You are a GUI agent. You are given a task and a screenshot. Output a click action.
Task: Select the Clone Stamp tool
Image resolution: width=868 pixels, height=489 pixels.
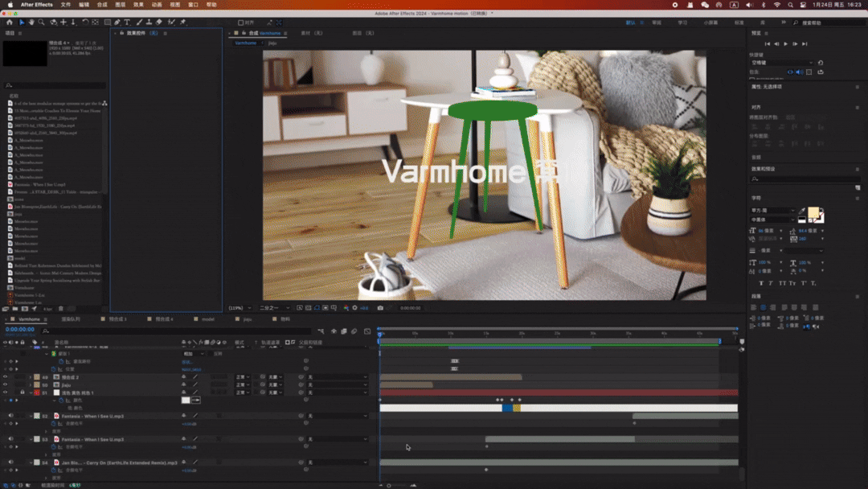(149, 23)
